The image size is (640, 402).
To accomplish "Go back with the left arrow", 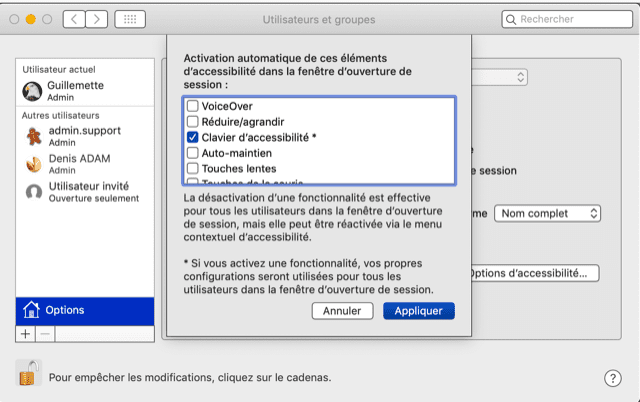I will (75, 19).
